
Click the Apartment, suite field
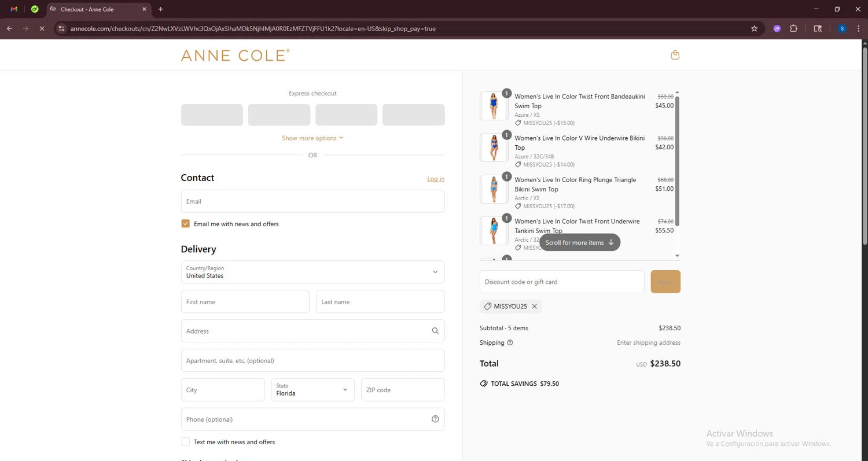point(312,360)
